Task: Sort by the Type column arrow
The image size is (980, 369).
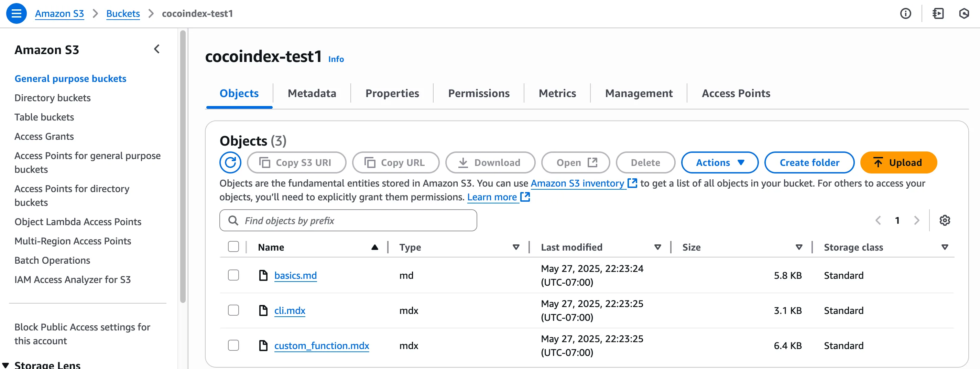Action: [516, 247]
